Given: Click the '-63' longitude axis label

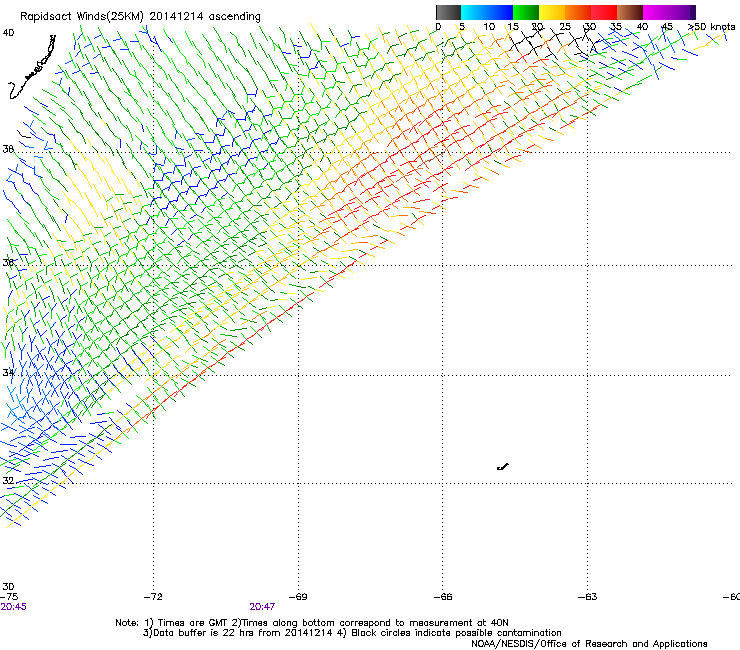Looking at the screenshot, I should click(x=587, y=597).
